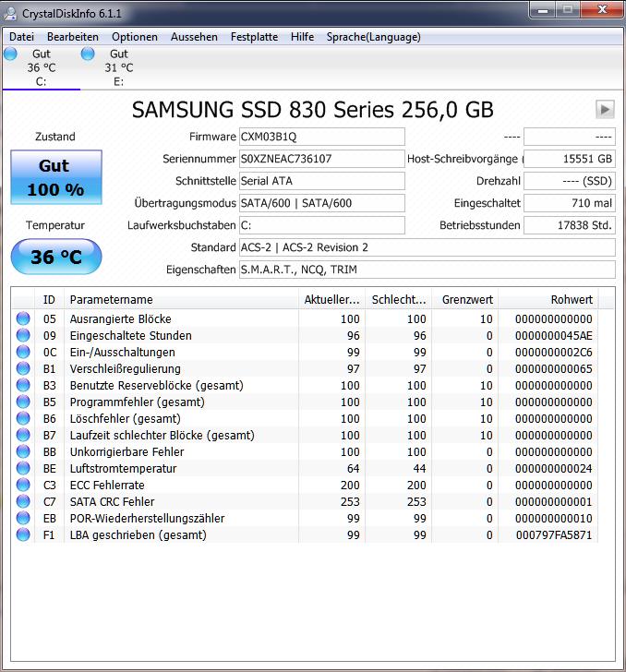Click the Betriebsstunden value 17838 Std.

point(570,225)
